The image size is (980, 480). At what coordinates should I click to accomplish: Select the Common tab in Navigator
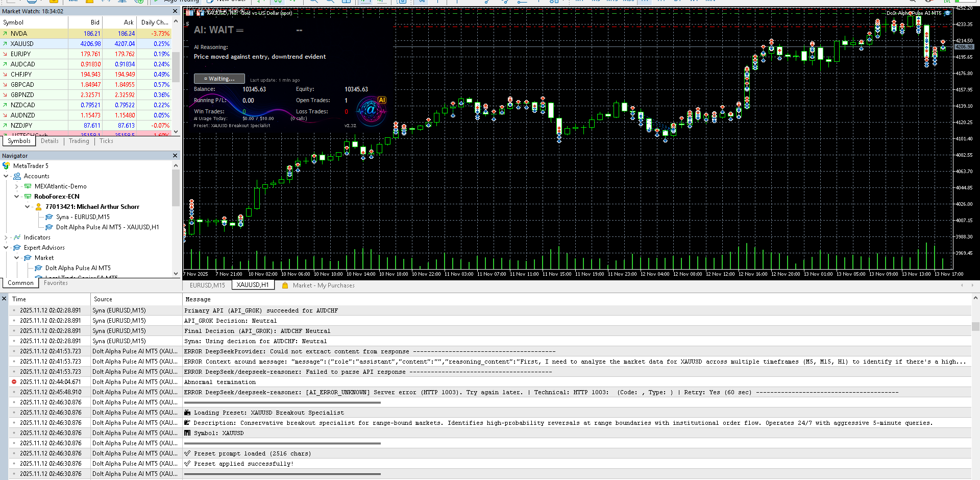click(20, 283)
